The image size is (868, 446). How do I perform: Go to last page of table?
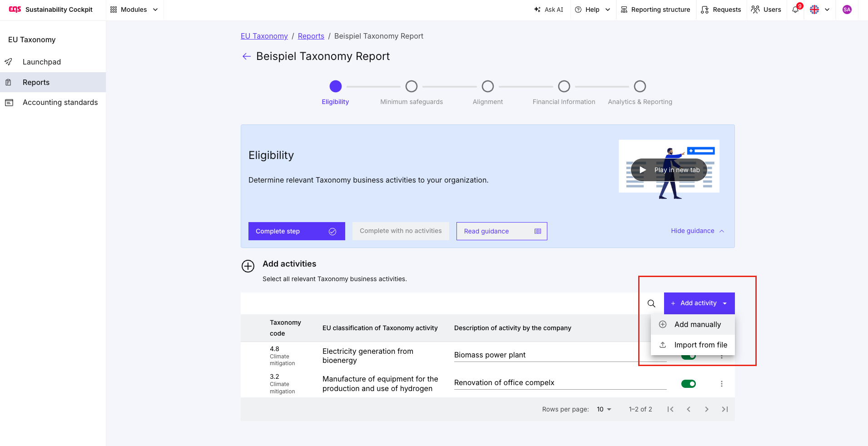725,409
